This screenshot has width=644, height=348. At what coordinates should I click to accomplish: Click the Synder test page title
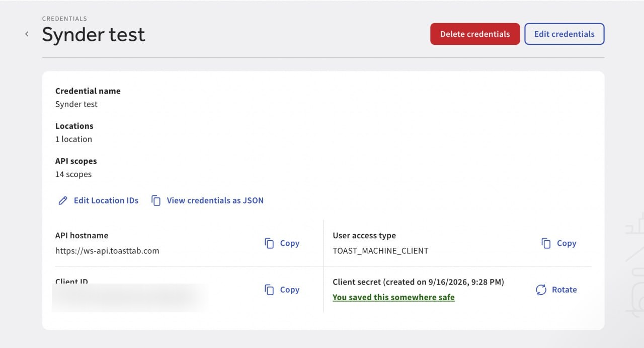pos(94,34)
